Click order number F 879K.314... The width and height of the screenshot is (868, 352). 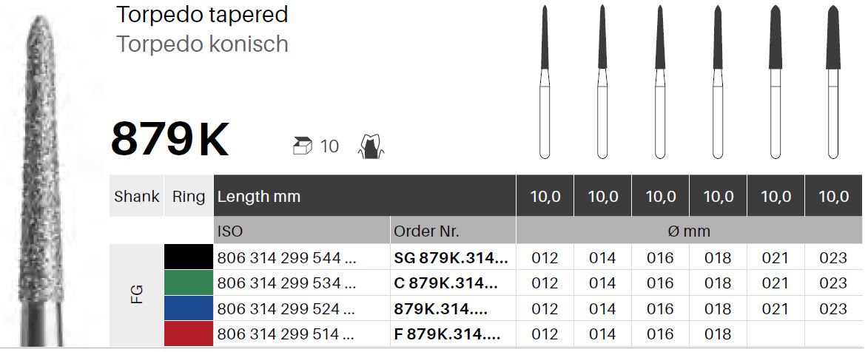[447, 334]
